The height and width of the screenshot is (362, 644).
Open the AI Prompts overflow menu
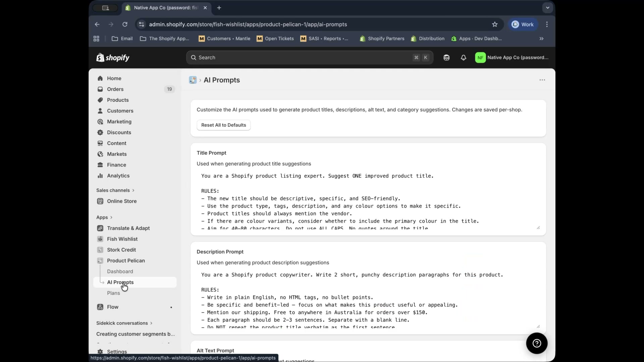pyautogui.click(x=542, y=80)
